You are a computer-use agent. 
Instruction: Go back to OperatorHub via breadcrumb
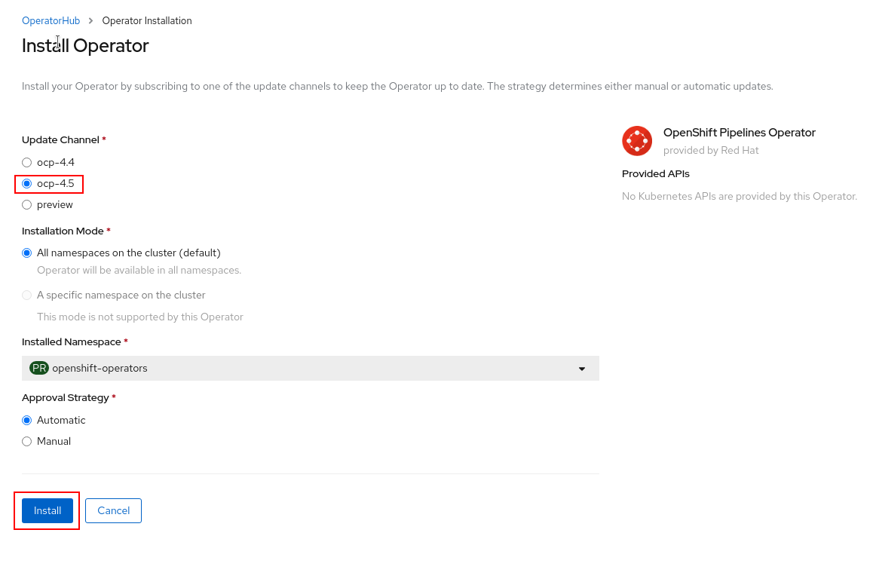coord(51,21)
